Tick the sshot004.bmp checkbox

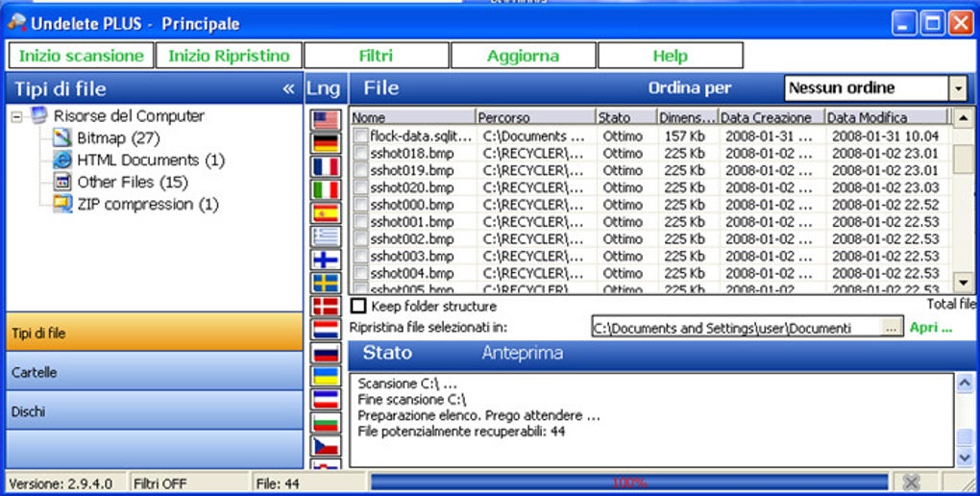[x=360, y=273]
